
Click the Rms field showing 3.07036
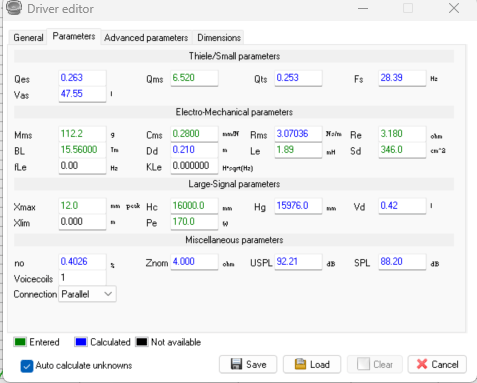(x=298, y=134)
